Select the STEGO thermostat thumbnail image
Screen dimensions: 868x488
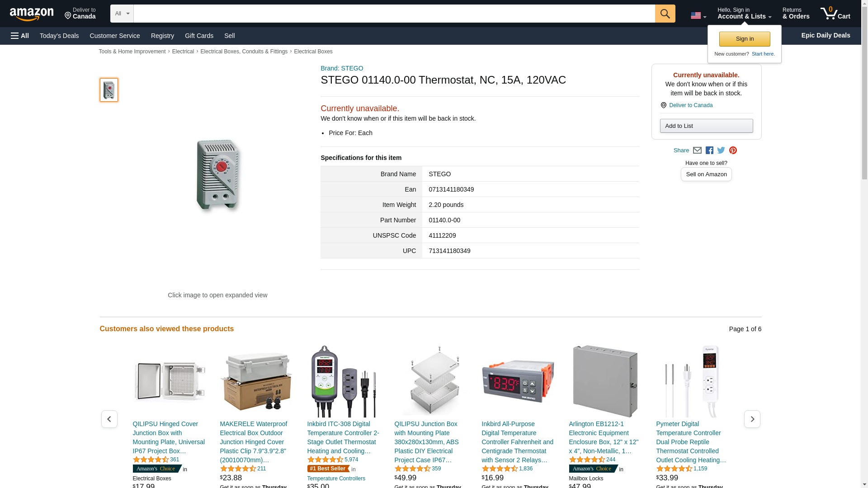tap(109, 90)
